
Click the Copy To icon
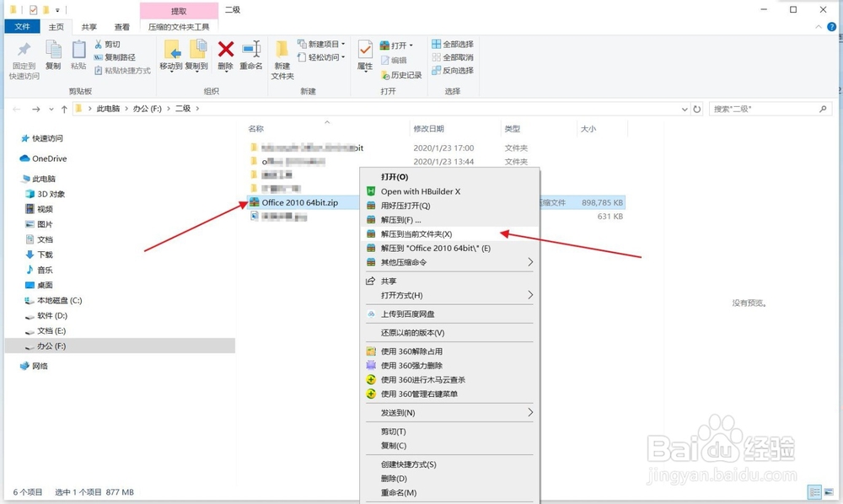coord(196,50)
